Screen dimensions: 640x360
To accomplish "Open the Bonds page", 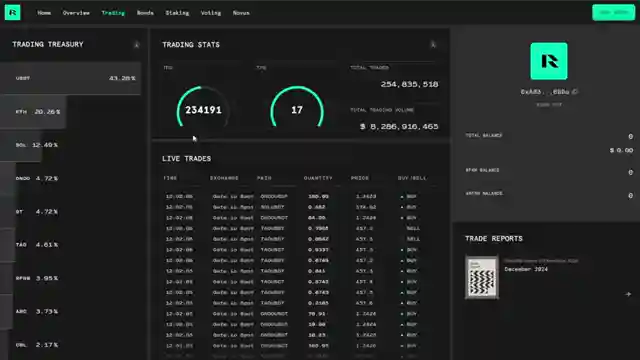I will click(x=145, y=13).
